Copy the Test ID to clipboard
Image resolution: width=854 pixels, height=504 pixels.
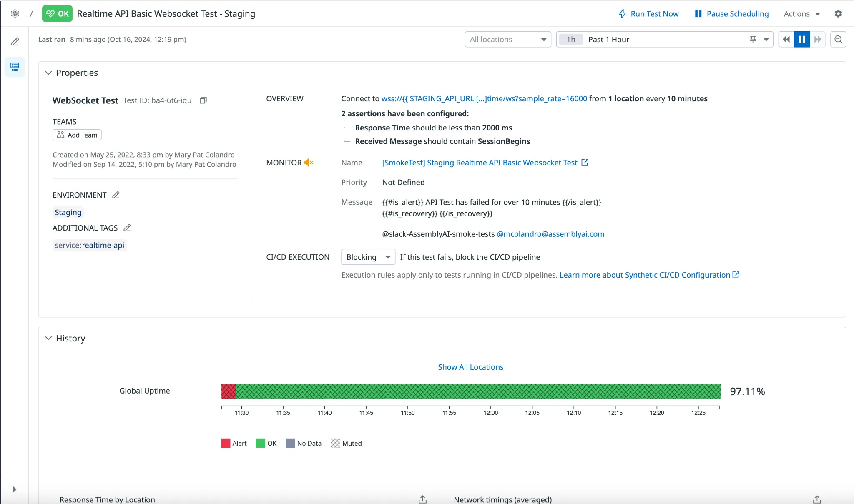point(203,100)
